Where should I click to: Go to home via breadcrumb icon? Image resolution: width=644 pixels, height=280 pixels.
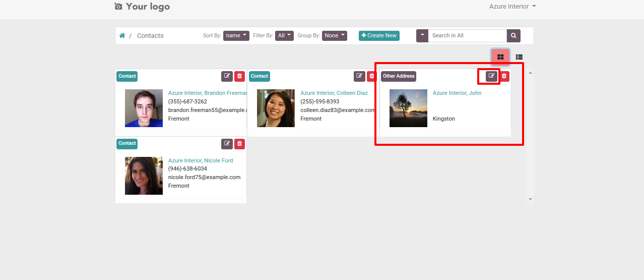122,36
